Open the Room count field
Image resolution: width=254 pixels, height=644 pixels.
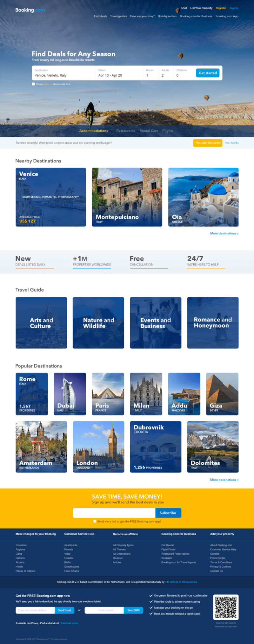coord(150,73)
